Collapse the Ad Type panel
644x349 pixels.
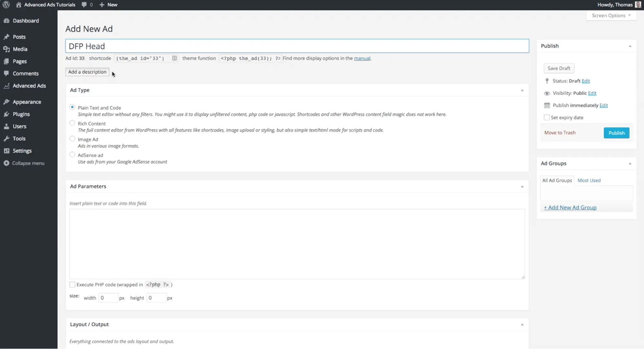pos(522,90)
